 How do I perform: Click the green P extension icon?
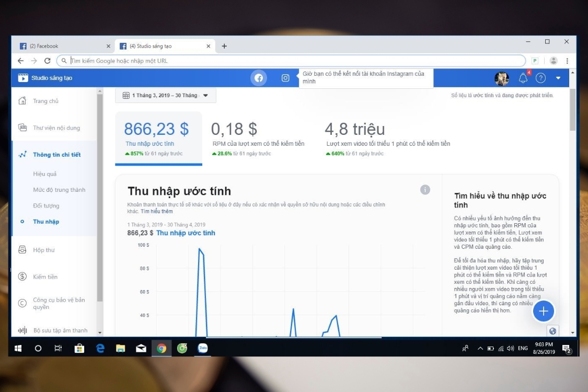[535, 61]
